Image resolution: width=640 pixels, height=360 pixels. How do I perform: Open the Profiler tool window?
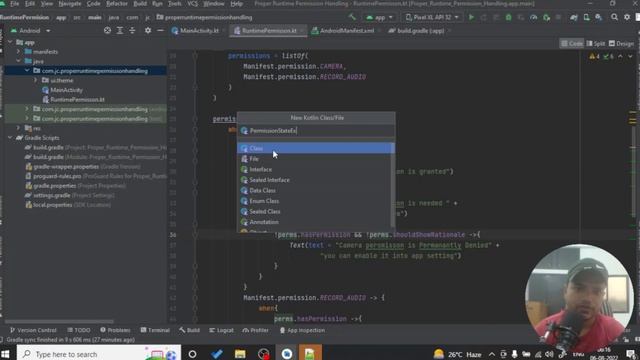click(256, 330)
